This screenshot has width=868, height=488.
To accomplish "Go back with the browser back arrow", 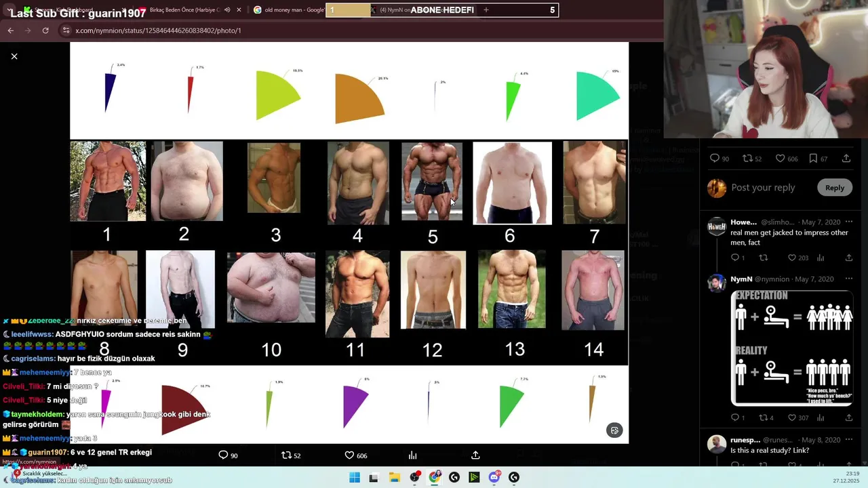I will click(x=11, y=30).
